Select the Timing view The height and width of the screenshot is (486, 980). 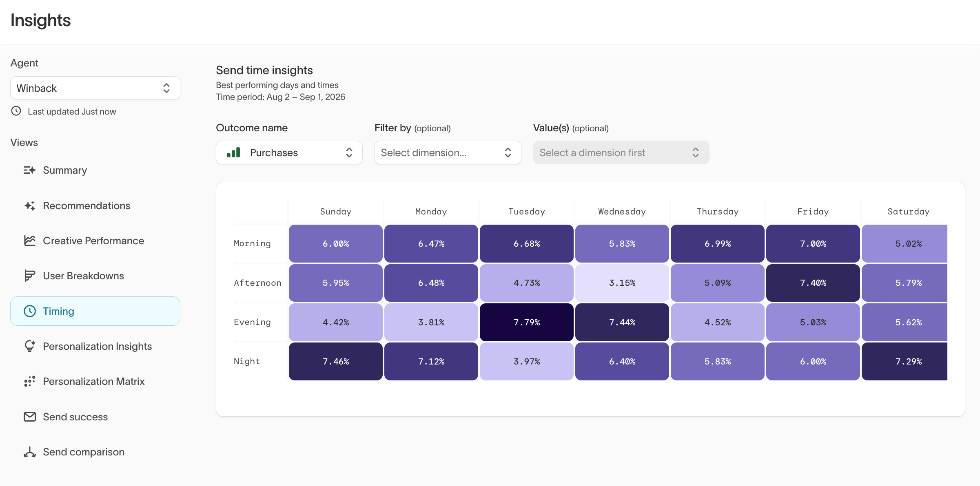[x=95, y=311]
